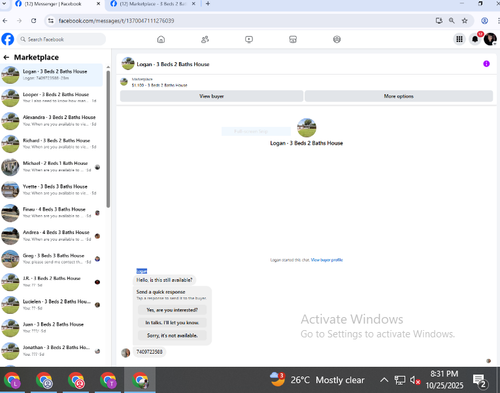Bookmark this page with the star icon

tap(465, 21)
